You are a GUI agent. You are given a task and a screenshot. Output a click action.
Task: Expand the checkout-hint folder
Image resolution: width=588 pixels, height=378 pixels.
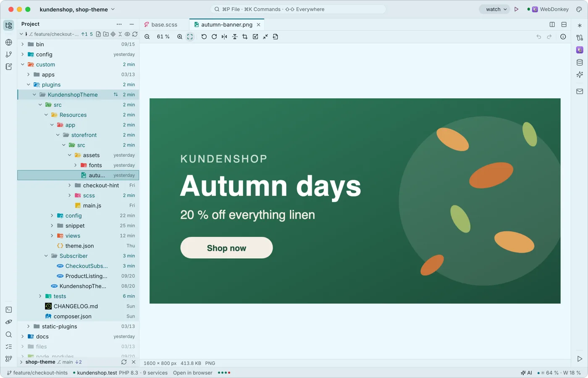(70, 186)
